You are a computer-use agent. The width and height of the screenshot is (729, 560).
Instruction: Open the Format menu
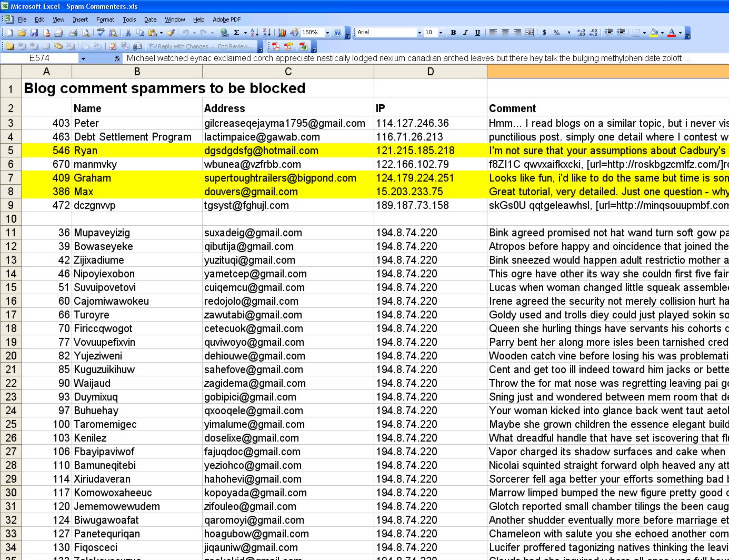(105, 19)
